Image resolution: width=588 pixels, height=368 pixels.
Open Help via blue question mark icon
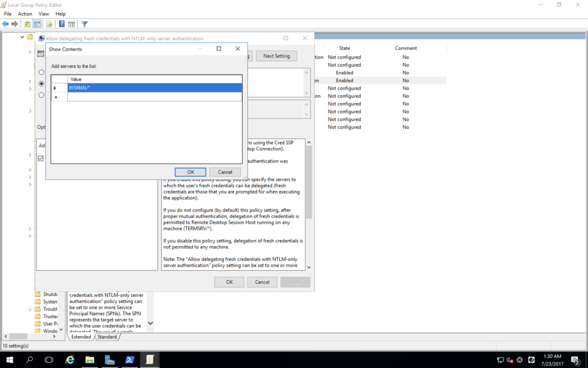tap(61, 24)
